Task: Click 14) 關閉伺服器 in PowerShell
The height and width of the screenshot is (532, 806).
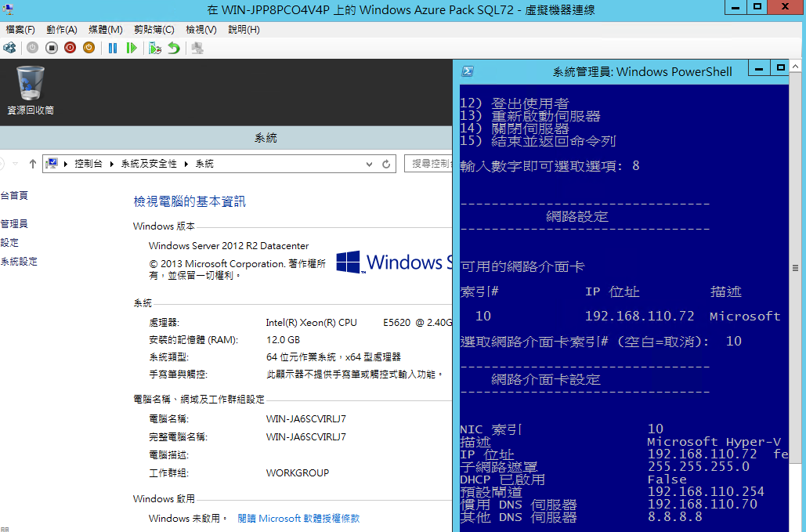Action: click(x=515, y=128)
